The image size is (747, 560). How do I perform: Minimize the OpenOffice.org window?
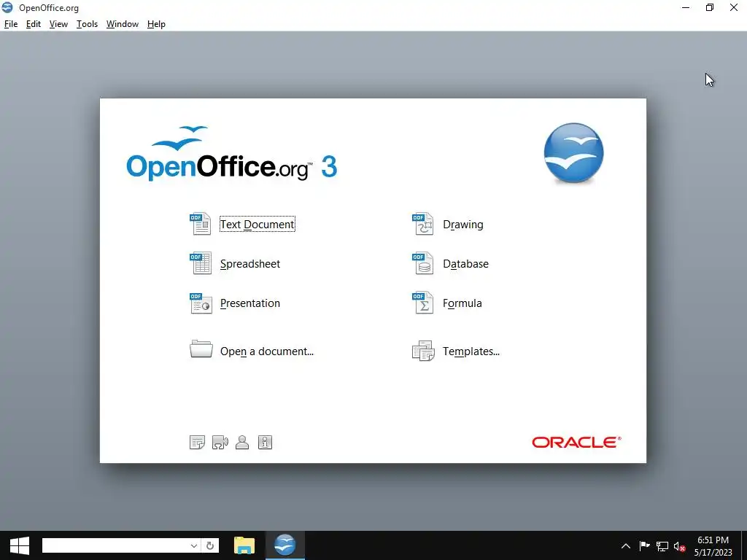pyautogui.click(x=686, y=7)
